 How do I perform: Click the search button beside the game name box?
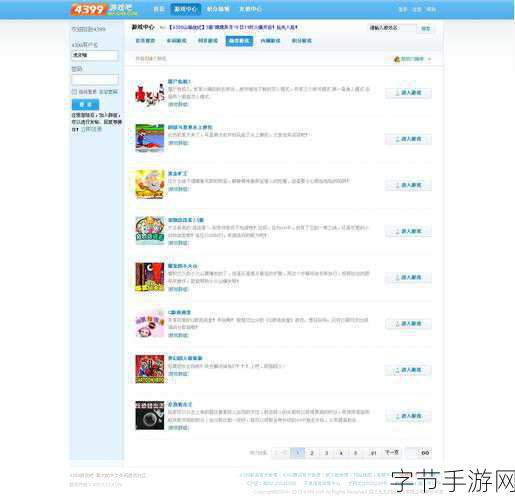(426, 29)
